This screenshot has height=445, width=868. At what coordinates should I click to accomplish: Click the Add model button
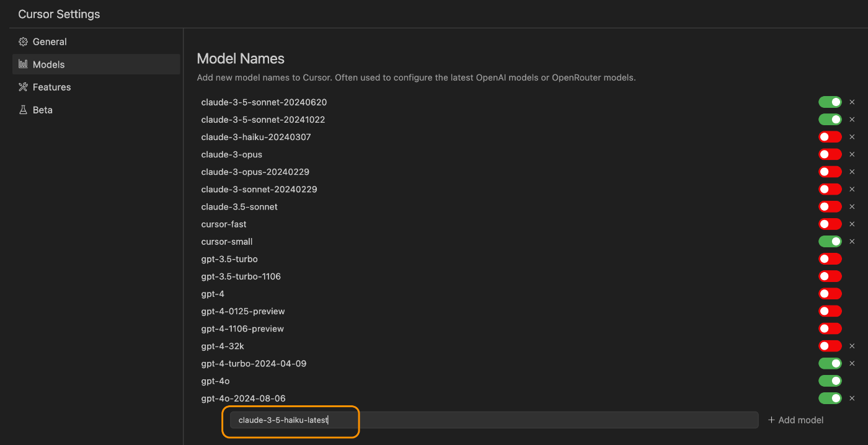[795, 420]
